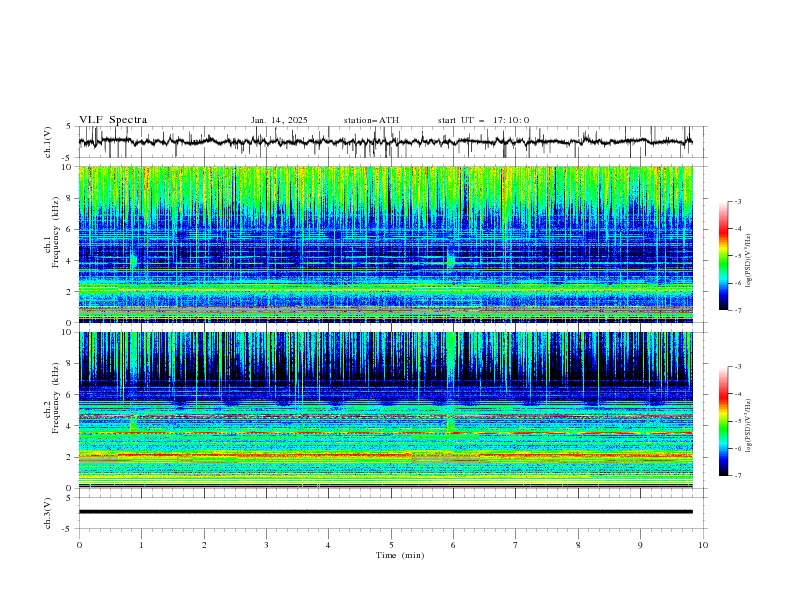This screenshot has height=612, width=792.
Task: Click the time-axis tick label "5"
Action: [x=391, y=545]
